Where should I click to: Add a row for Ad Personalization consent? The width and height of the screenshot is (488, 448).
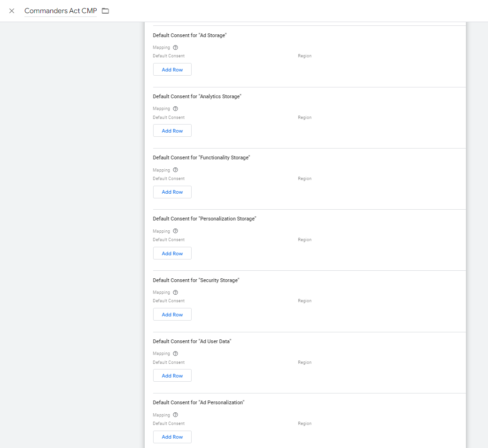click(x=172, y=437)
